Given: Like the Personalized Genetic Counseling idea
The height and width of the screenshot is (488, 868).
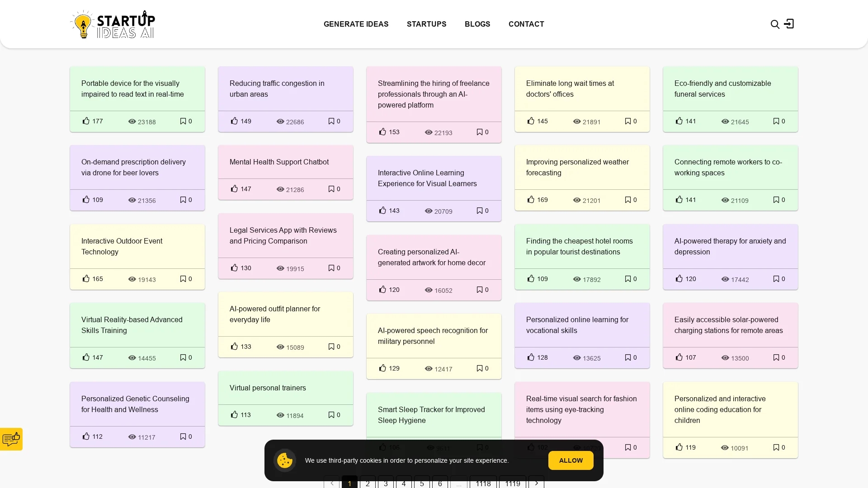Looking at the screenshot, I should point(86,436).
